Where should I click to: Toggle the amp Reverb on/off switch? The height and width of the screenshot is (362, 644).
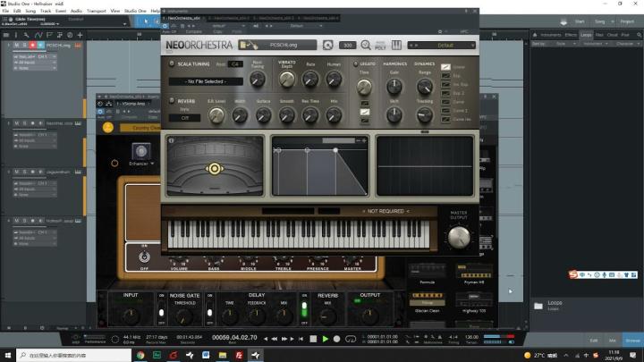click(304, 310)
